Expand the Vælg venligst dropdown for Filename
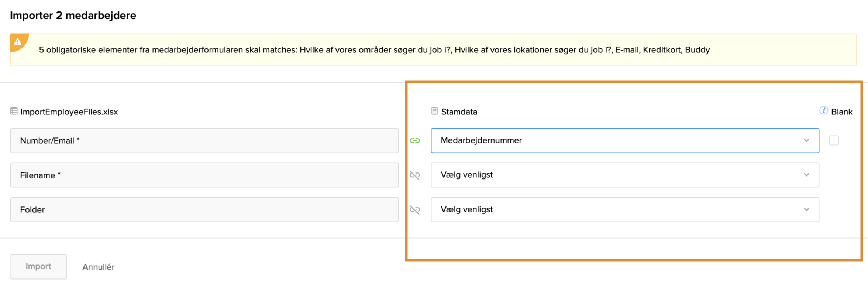The height and width of the screenshot is (294, 868). [x=624, y=175]
